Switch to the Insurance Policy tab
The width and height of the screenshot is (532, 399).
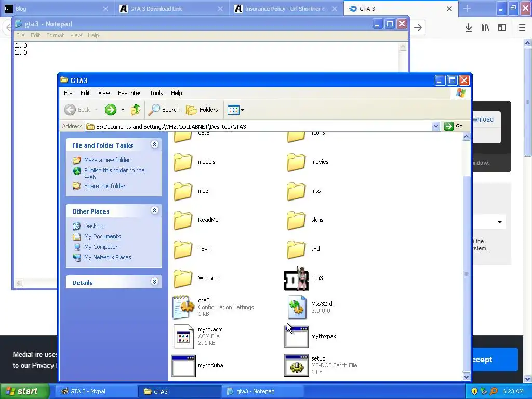(x=286, y=9)
